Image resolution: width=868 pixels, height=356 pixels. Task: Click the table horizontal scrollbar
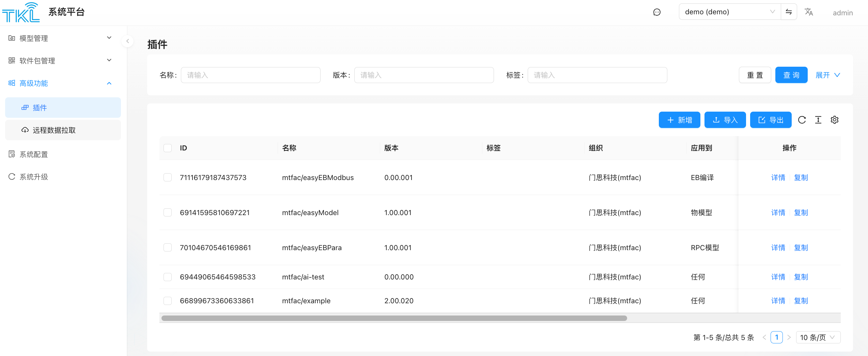(394, 318)
